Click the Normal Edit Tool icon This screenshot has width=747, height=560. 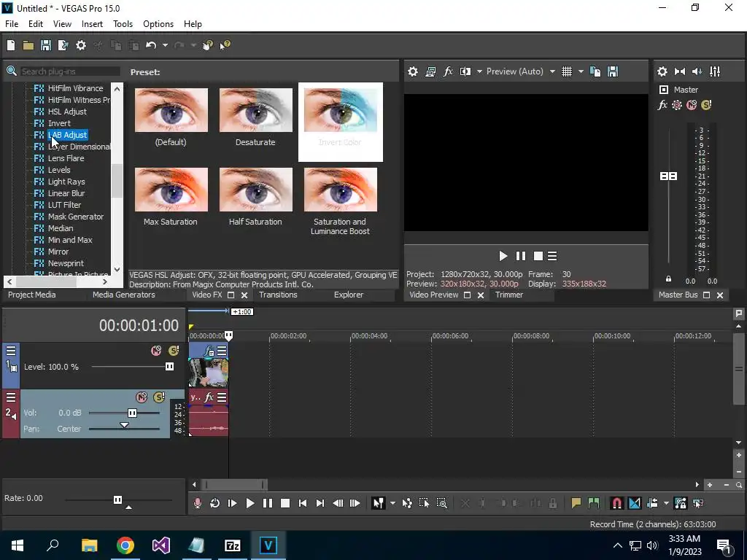[379, 503]
